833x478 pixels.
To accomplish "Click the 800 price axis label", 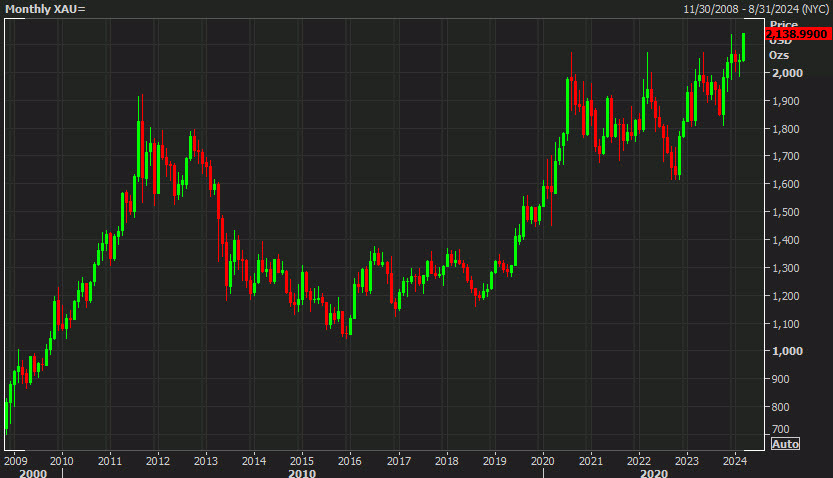I will pos(780,407).
